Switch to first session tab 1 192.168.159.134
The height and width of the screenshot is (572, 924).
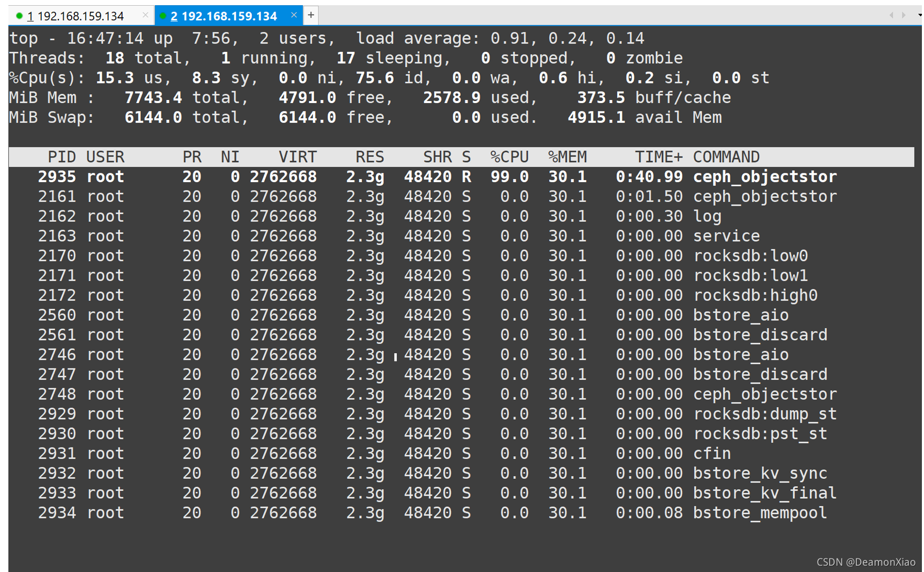[x=76, y=16]
